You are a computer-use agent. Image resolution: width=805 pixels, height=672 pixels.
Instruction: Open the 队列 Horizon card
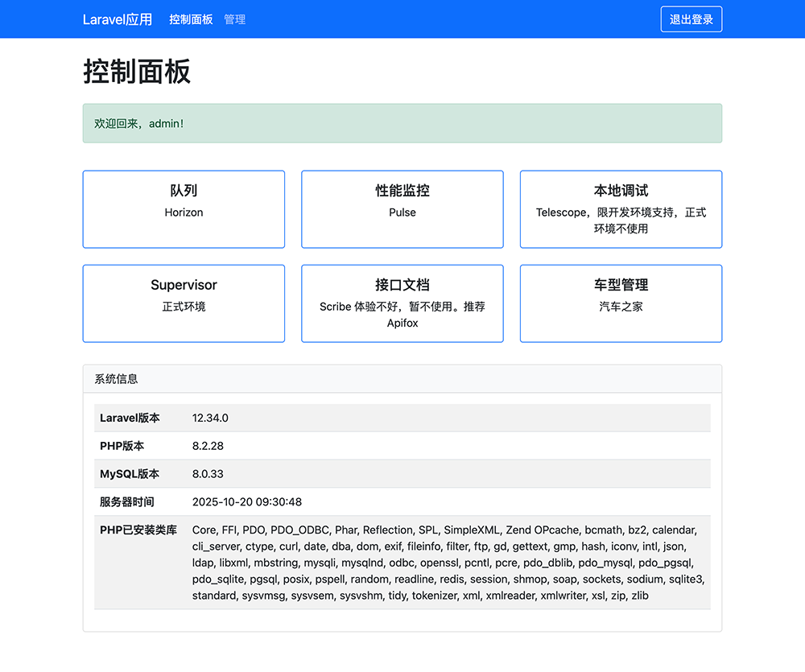[x=184, y=209]
